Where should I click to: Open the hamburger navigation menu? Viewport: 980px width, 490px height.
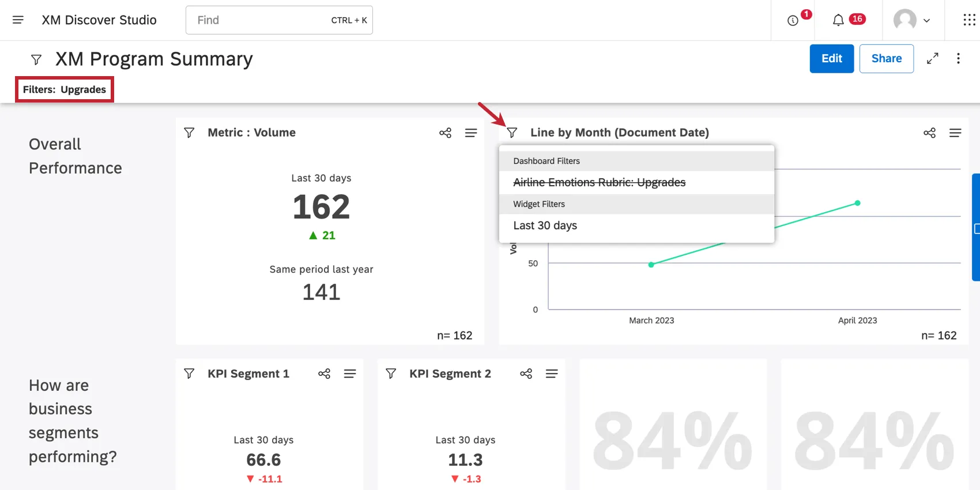click(18, 20)
